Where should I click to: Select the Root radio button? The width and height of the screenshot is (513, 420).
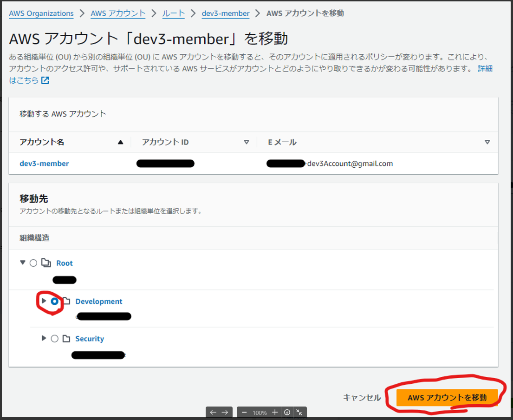33,263
